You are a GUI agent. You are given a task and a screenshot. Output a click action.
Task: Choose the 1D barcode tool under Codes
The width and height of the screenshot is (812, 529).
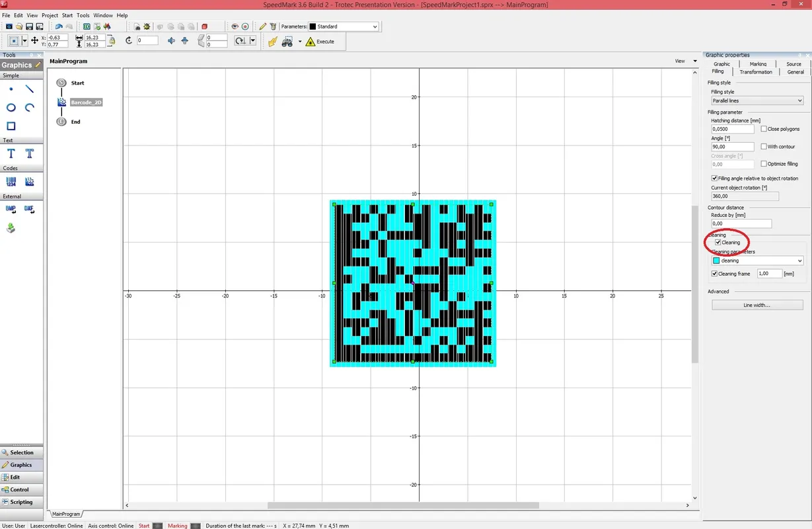coord(11,182)
